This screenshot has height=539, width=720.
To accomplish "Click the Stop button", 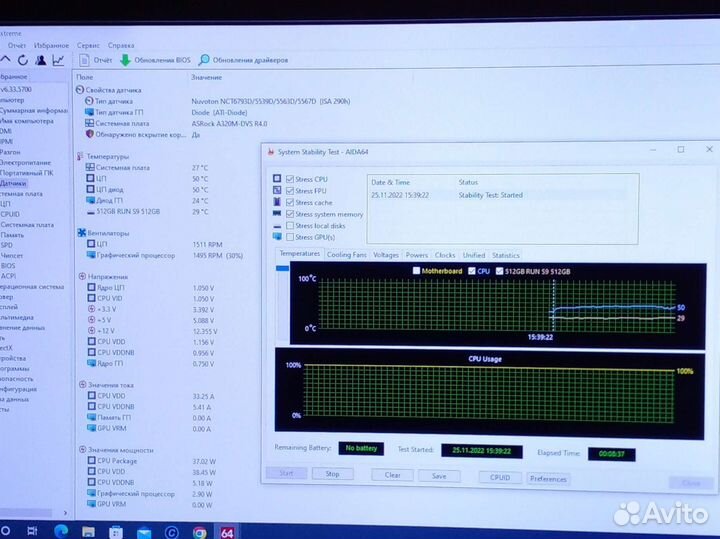I will click(x=332, y=474).
